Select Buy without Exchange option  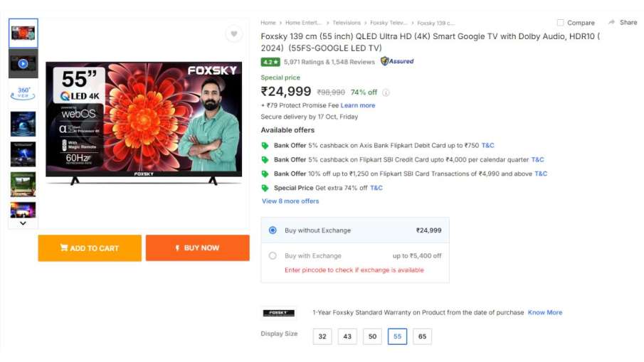tap(273, 230)
